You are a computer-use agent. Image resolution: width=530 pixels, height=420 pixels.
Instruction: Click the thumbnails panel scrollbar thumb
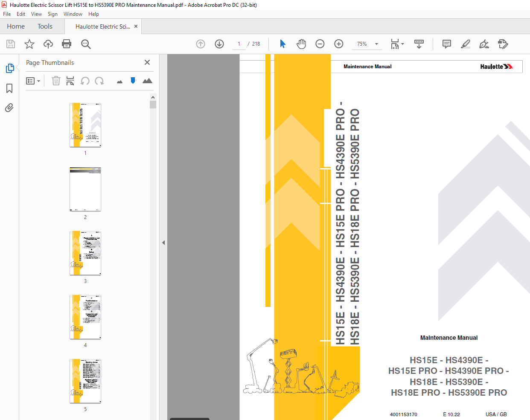coord(153,105)
